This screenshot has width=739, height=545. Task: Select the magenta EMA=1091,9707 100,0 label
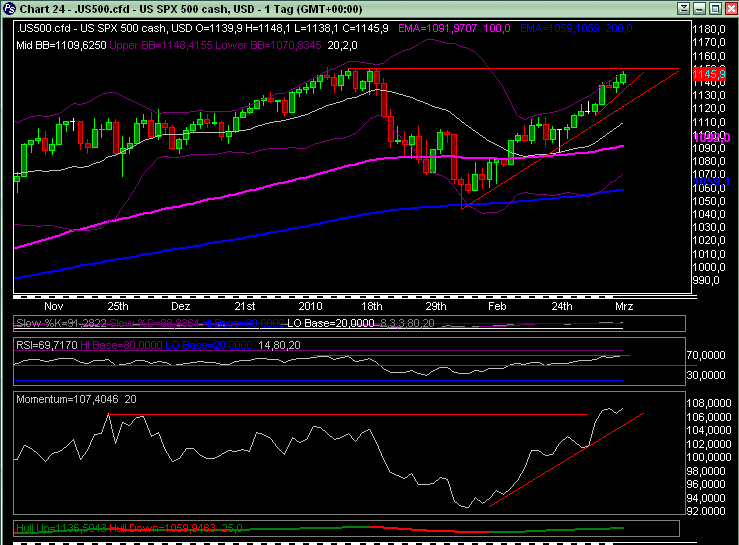point(454,28)
